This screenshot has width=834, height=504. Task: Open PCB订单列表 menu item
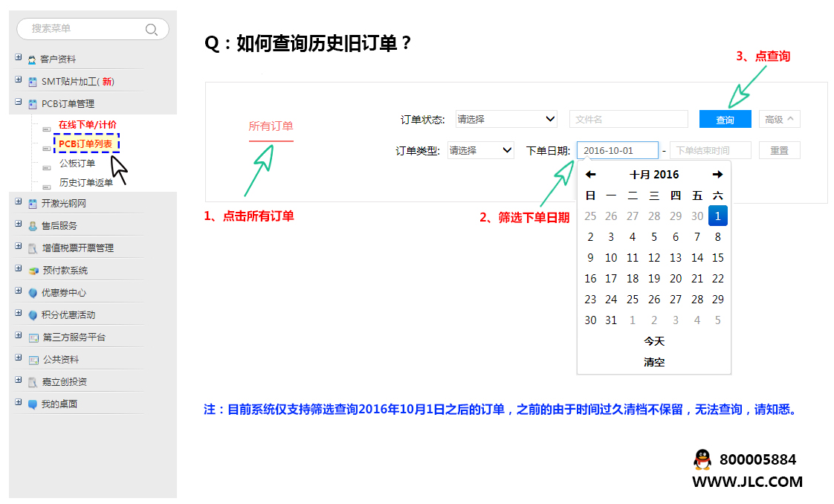[x=85, y=143]
